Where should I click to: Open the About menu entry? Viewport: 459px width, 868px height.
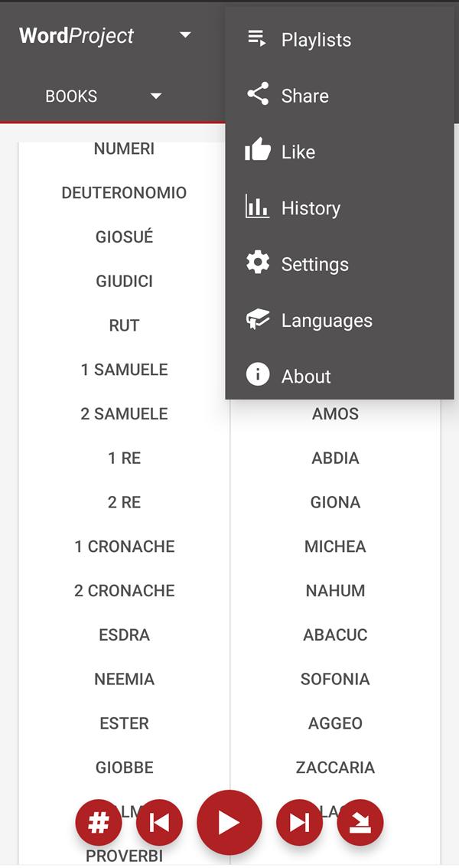tap(306, 376)
